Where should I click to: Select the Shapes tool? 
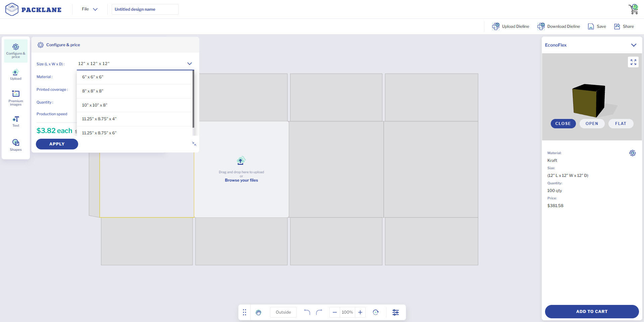[x=15, y=145]
